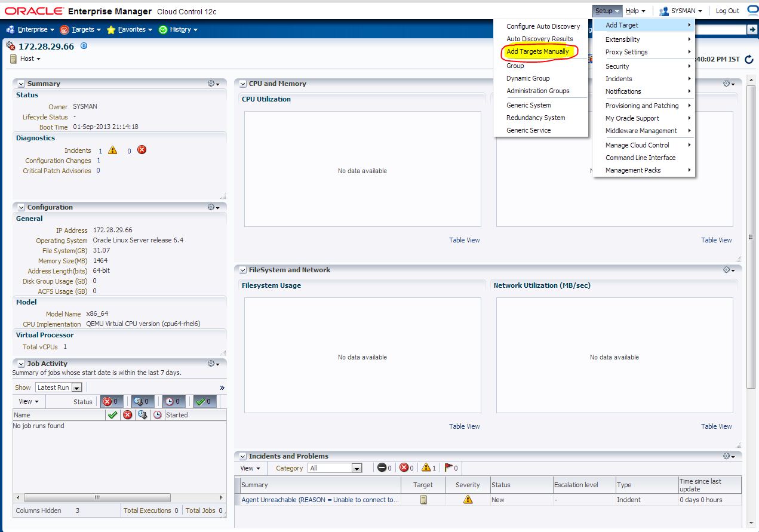Select Command Line Interface in Setup menu

641,158
